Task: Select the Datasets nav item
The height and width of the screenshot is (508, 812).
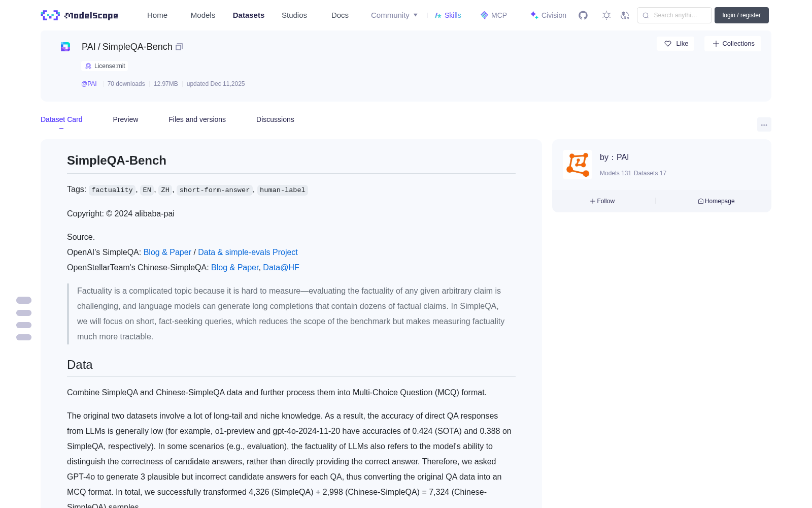Action: point(249,15)
